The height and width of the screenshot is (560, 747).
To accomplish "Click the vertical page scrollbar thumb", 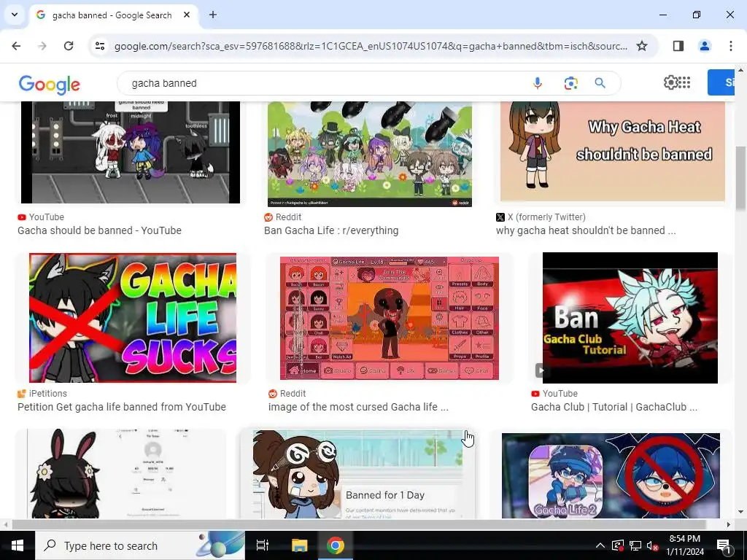I will [740, 178].
